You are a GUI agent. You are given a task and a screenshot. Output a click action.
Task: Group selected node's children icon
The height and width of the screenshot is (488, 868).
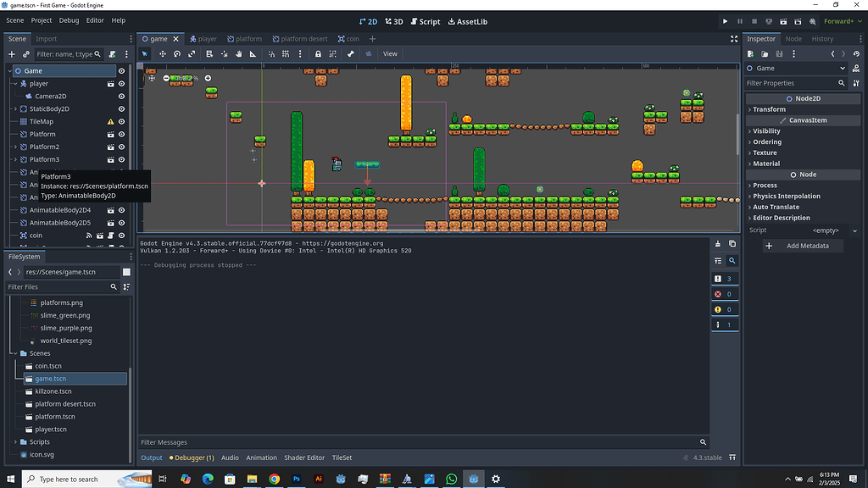click(x=332, y=53)
